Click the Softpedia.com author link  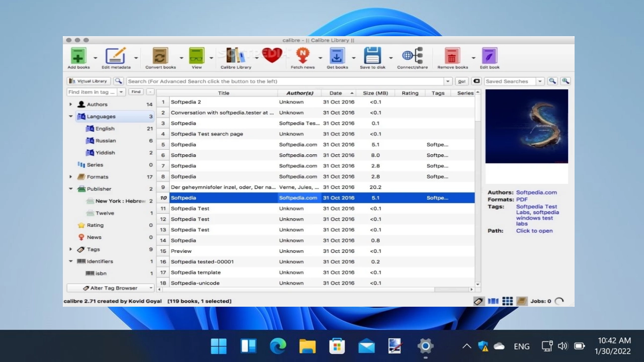(x=536, y=193)
